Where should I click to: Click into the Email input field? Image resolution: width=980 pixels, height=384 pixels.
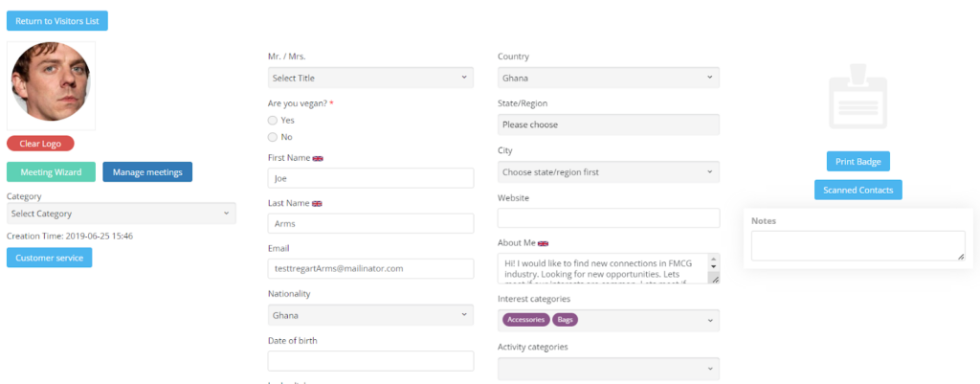[x=370, y=269]
